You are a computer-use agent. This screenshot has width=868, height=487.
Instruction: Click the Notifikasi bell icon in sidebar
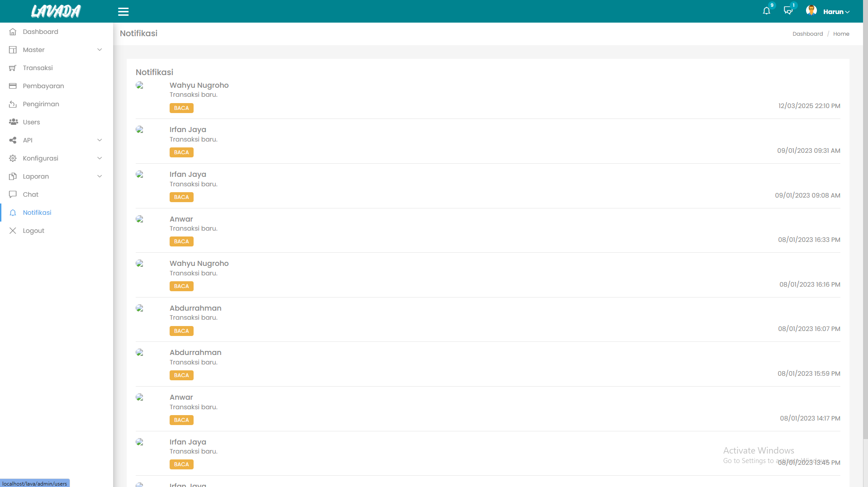coord(13,213)
